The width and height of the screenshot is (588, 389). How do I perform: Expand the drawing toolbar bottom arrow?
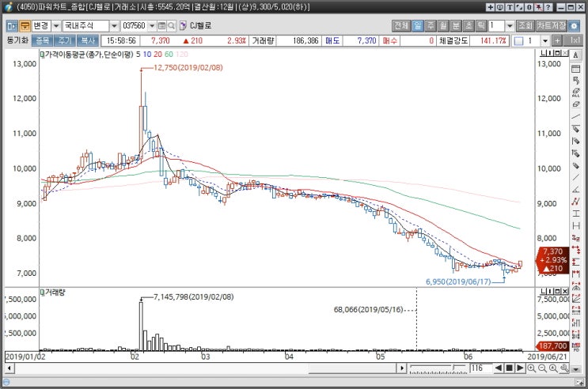click(x=575, y=369)
